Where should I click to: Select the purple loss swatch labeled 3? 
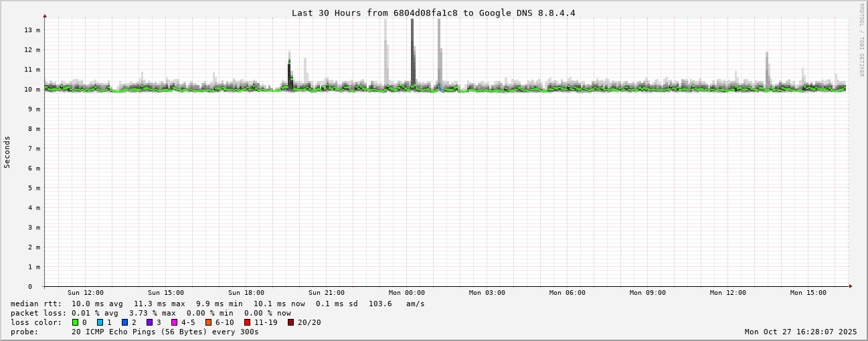[x=149, y=322]
